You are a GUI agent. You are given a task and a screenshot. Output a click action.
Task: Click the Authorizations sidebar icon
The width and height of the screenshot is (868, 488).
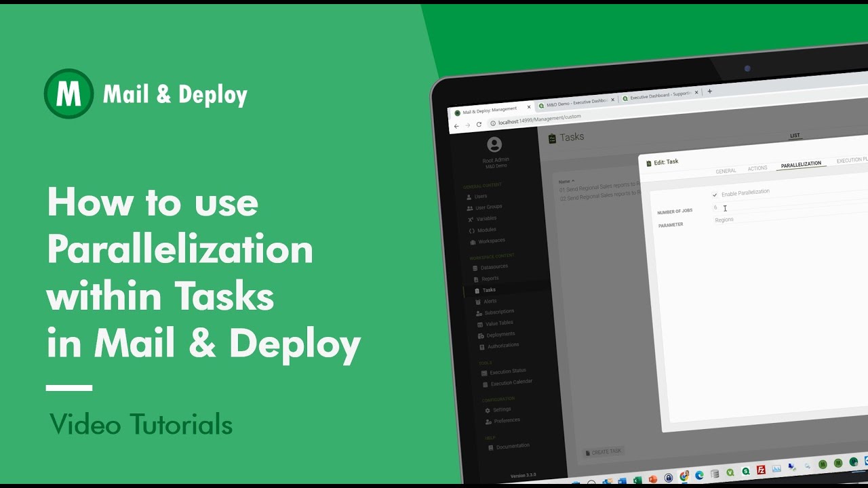[x=482, y=347]
